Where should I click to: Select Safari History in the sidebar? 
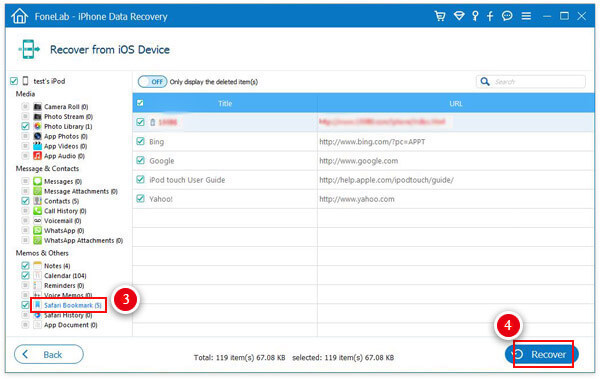68,315
